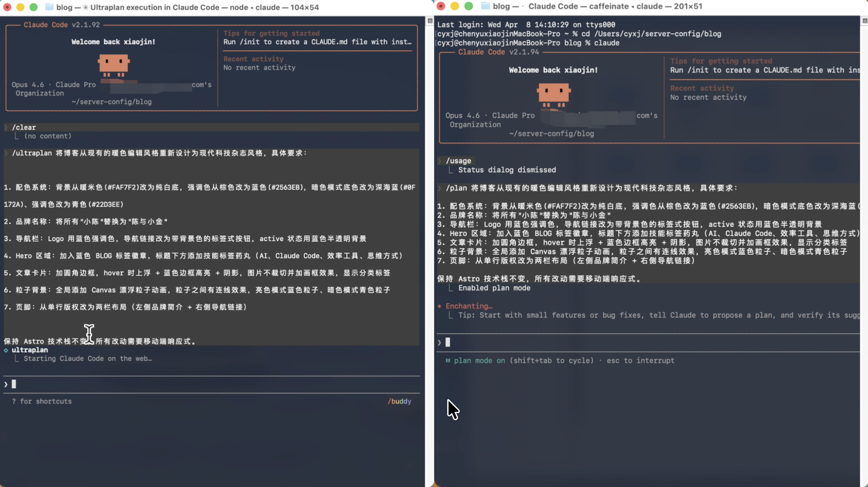Click 'Recent activity' heading in right window
Viewport: 868px width, 487px height.
(702, 88)
